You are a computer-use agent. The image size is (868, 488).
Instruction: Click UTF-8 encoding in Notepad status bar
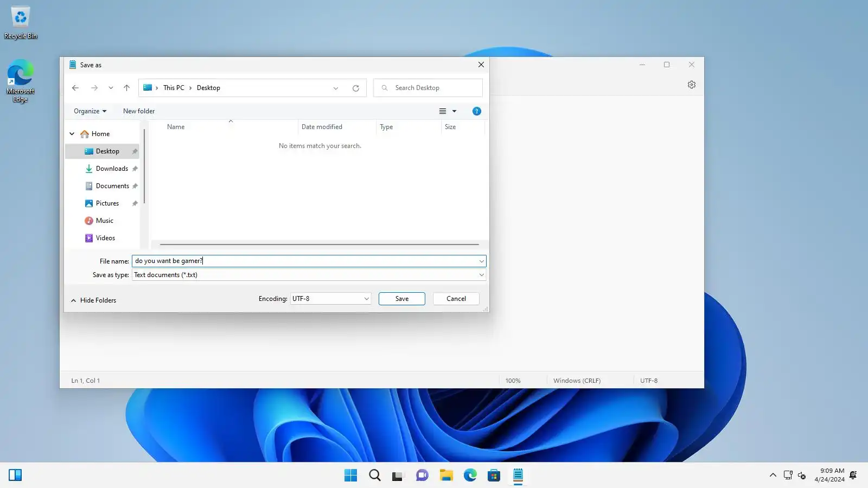(x=649, y=381)
